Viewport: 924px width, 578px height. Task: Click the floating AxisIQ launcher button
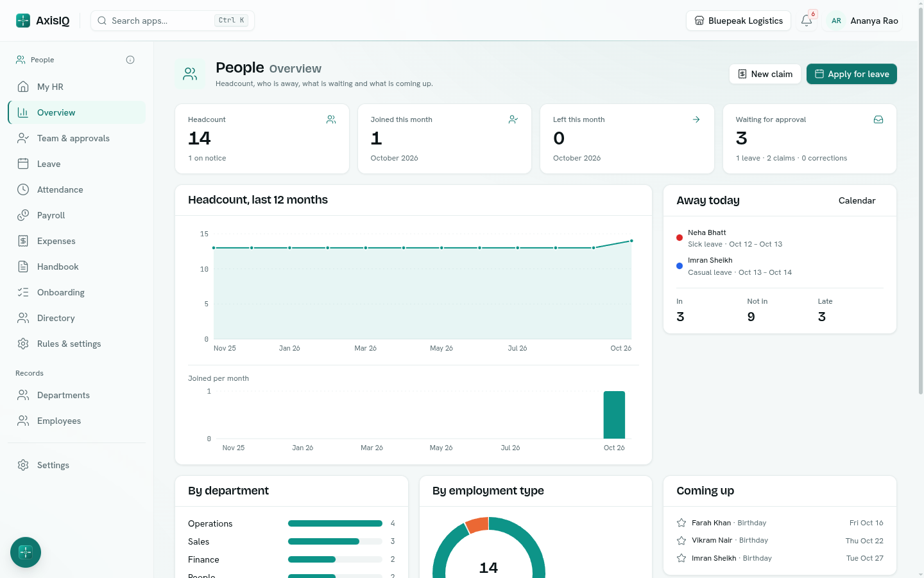[x=26, y=552]
